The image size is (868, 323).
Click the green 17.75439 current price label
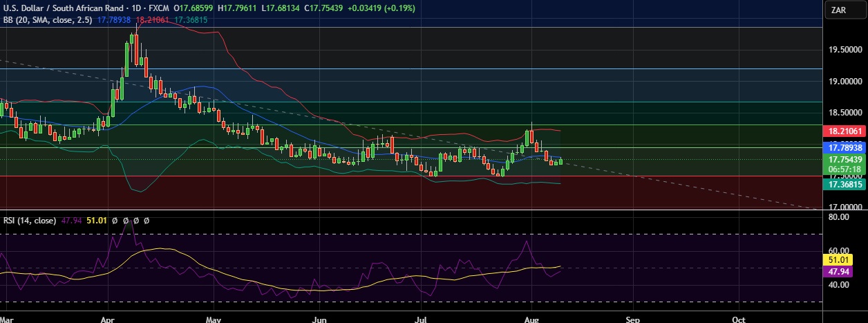[846, 159]
